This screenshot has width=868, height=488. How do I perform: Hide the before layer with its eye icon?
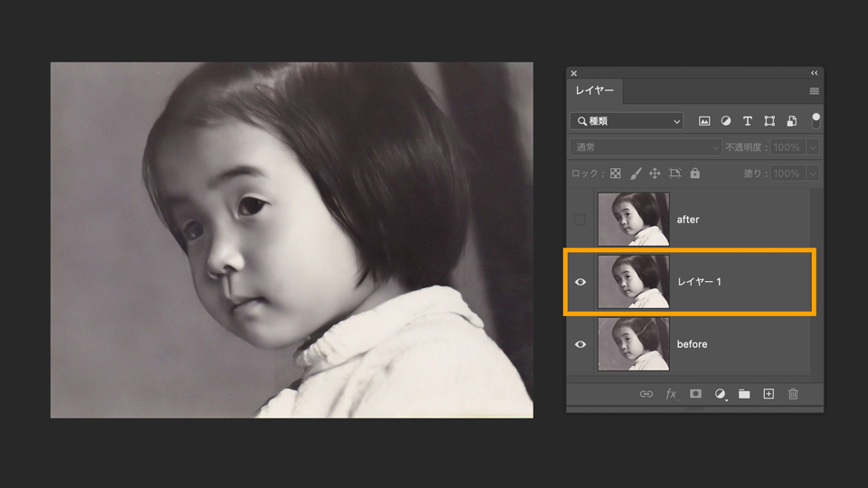tap(580, 344)
